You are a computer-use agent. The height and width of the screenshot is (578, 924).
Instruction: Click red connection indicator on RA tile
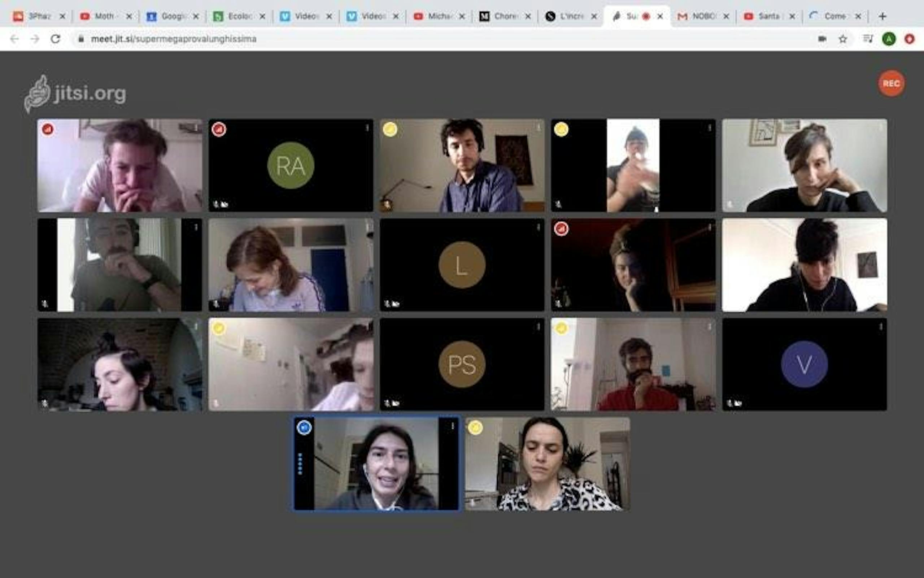[x=219, y=129]
